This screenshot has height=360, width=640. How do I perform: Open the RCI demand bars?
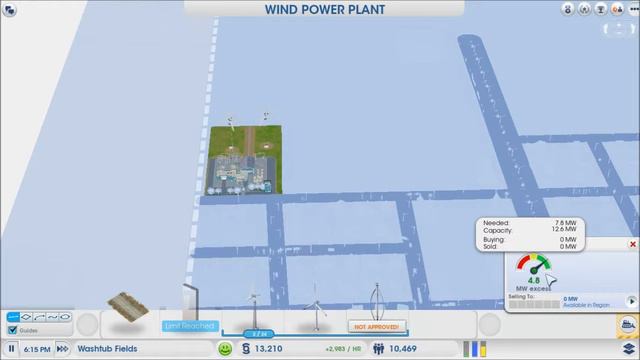tap(475, 349)
